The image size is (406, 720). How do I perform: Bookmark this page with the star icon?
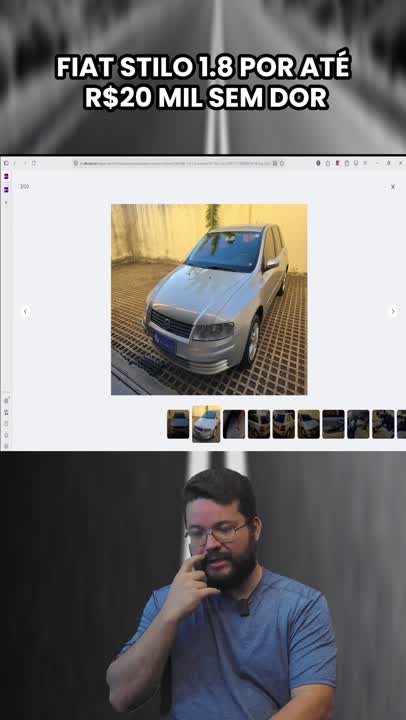282,163
